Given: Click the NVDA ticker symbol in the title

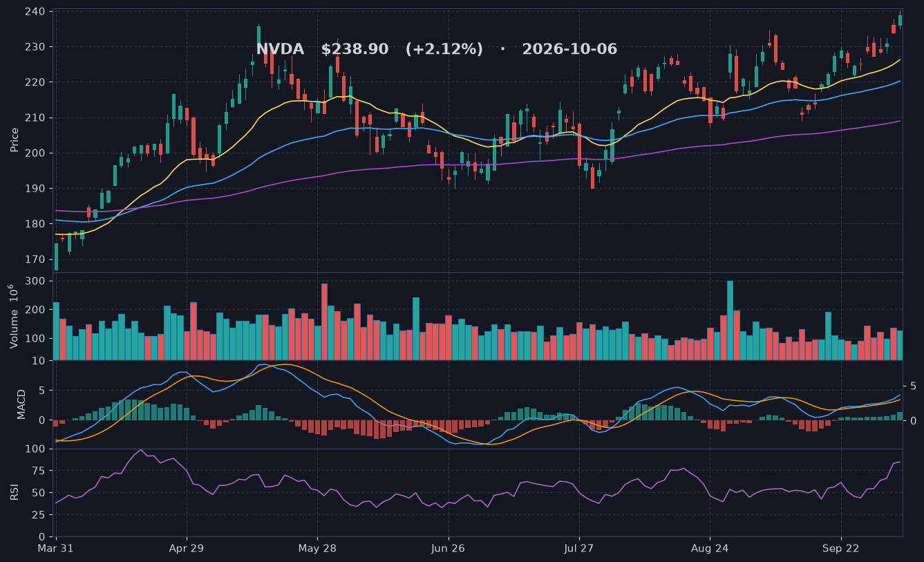Looking at the screenshot, I should pos(280,50).
